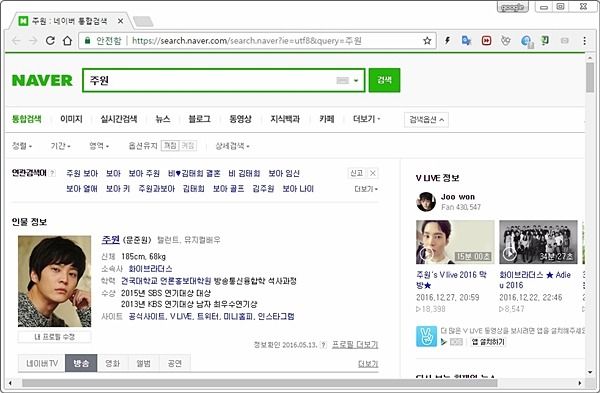
Task: Click 주원 profile photo
Action: 54,281
